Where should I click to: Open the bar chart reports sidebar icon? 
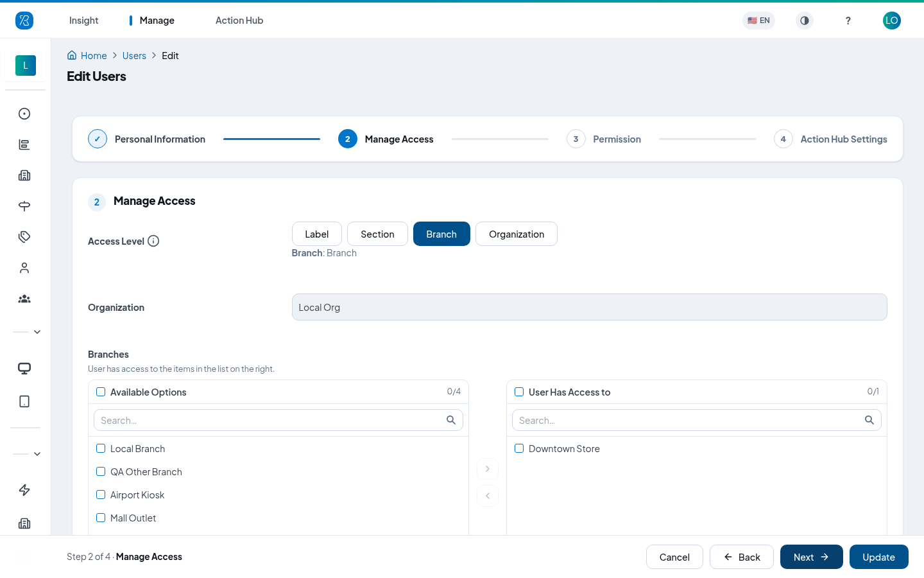[24, 144]
